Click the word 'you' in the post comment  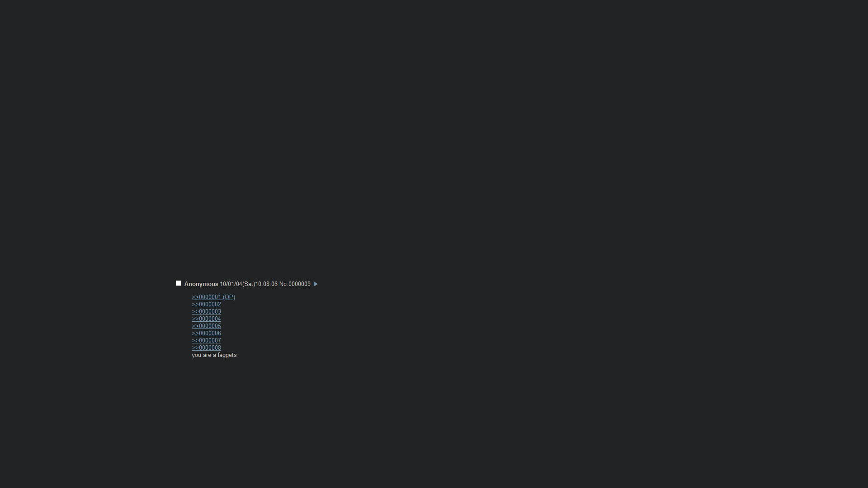pyautogui.click(x=196, y=355)
